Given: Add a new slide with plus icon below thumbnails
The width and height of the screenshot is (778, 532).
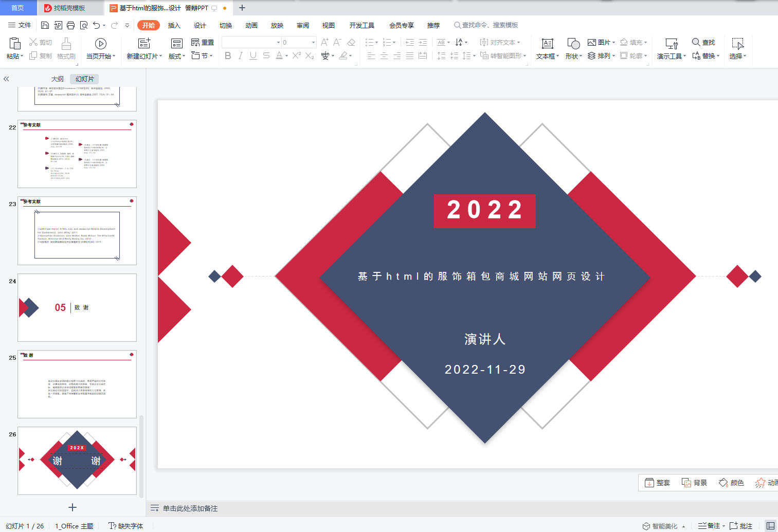Looking at the screenshot, I should coord(73,507).
